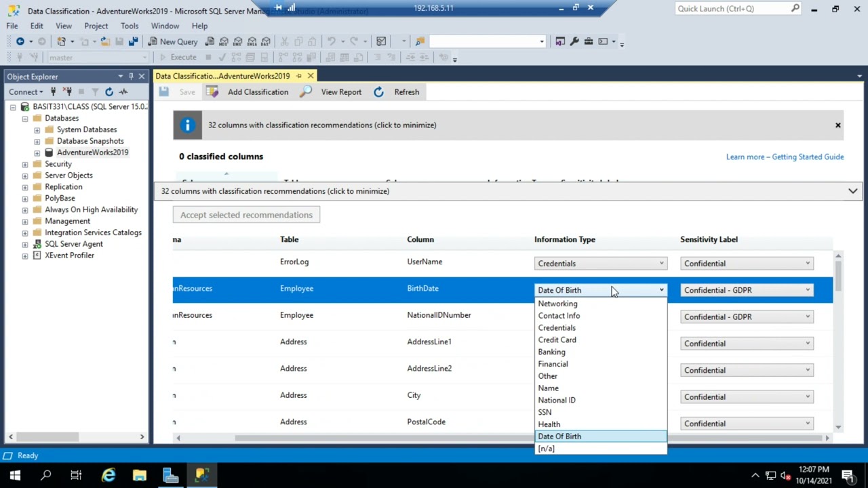Click the Find in Files icon in toolbar
The image size is (868, 488).
pyautogui.click(x=420, y=41)
